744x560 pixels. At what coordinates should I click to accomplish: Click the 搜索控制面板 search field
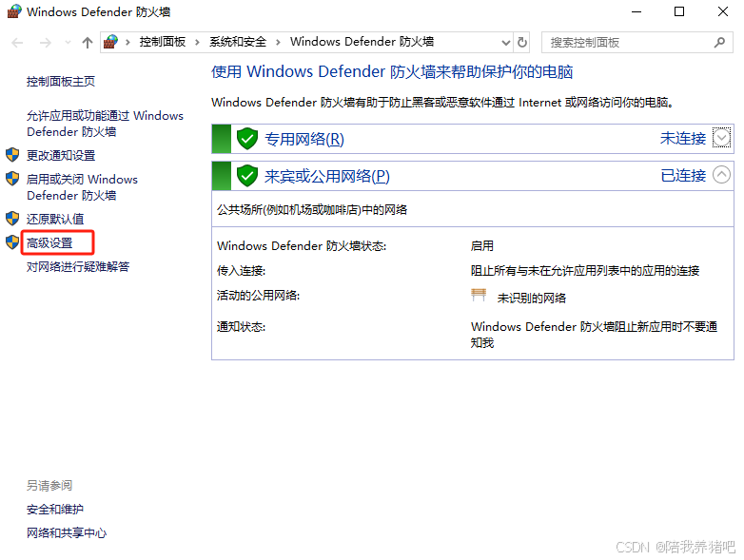pyautogui.click(x=637, y=43)
